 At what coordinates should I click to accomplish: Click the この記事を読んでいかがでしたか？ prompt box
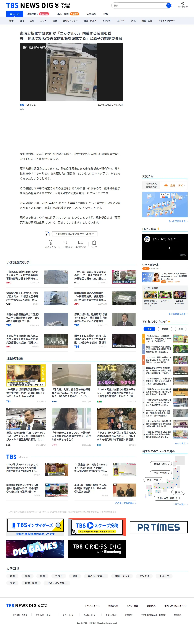tap(75, 234)
